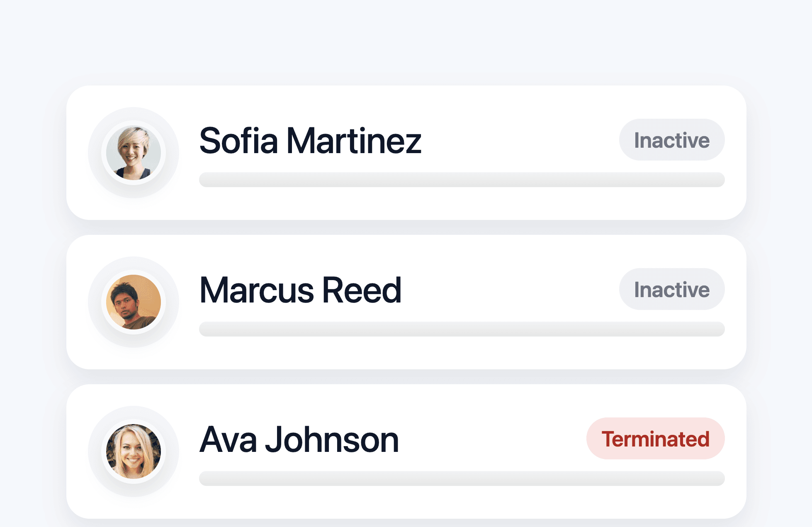The height and width of the screenshot is (527, 812).
Task: Open the Sofia Martinez name heading
Action: [310, 141]
